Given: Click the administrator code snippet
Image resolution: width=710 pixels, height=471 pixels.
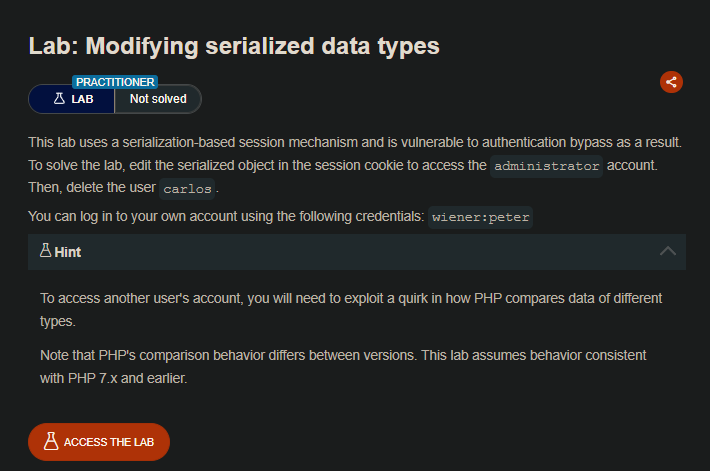Looking at the screenshot, I should click(547, 166).
